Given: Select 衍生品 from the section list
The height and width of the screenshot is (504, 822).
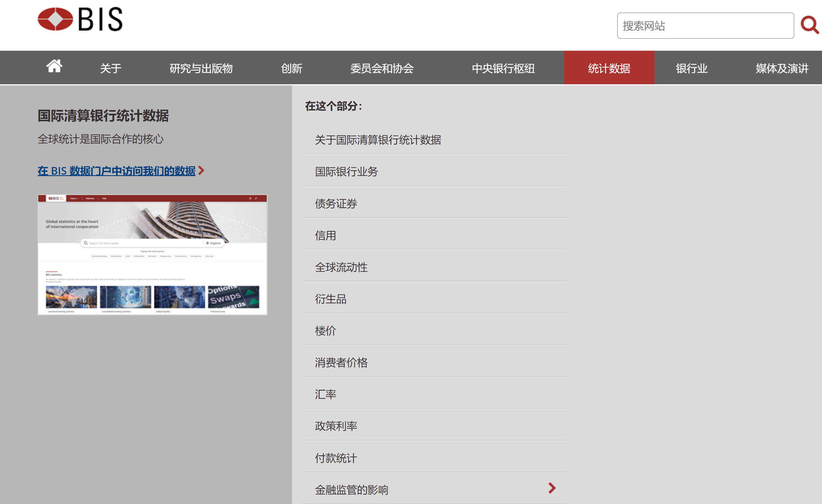Looking at the screenshot, I should (x=331, y=299).
